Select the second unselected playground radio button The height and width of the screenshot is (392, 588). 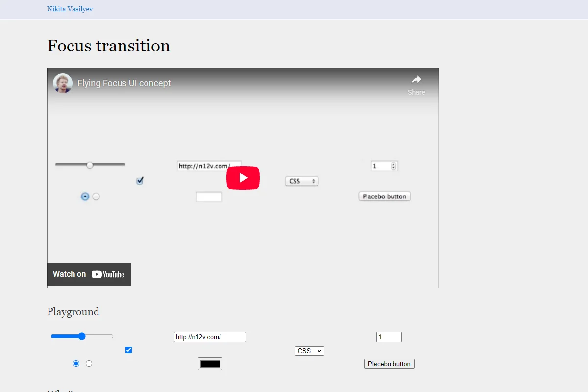pyautogui.click(x=89, y=363)
